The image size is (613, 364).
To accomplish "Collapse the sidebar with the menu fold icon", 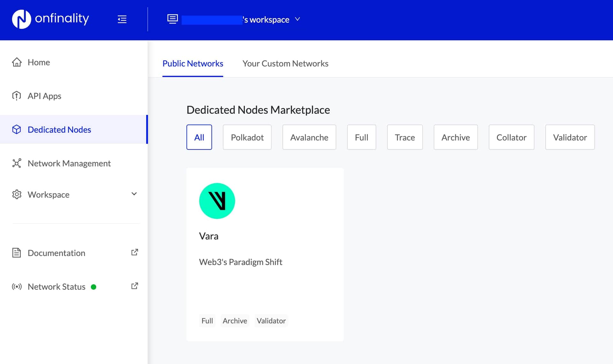I will (x=122, y=19).
